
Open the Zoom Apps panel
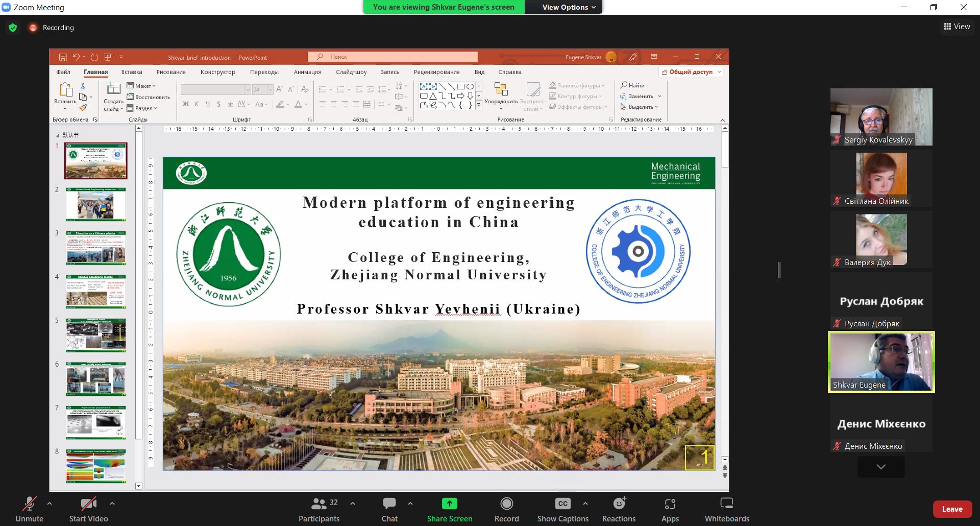pos(670,509)
